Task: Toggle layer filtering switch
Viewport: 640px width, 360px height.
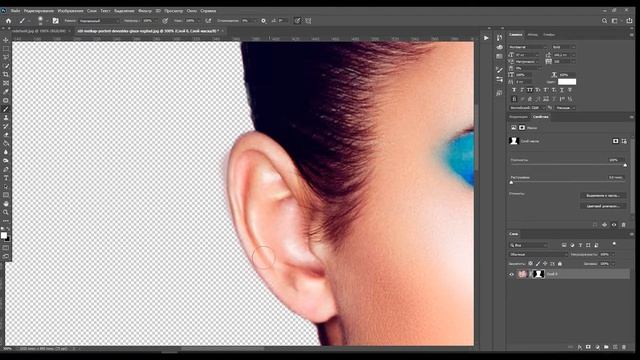Action: point(614,244)
